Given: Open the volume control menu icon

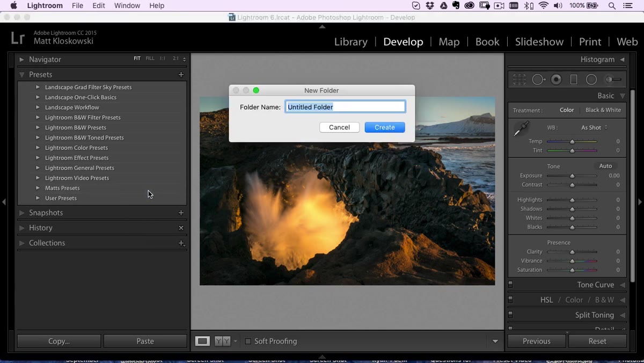Looking at the screenshot, I should pyautogui.click(x=558, y=5).
